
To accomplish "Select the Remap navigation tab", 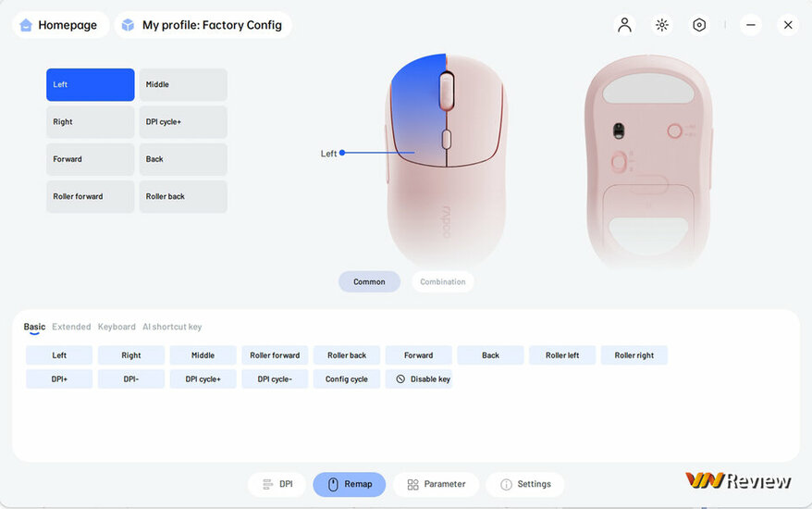I will pyautogui.click(x=349, y=484).
